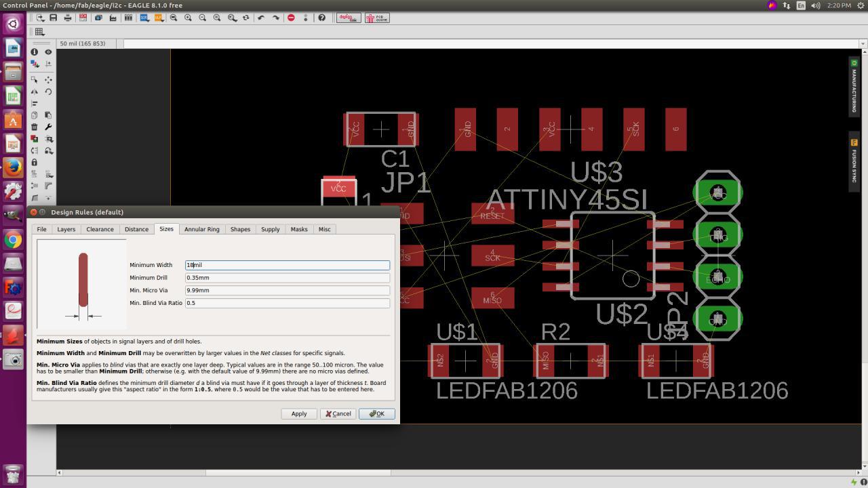
Task: Undo the last action
Action: click(x=261, y=18)
